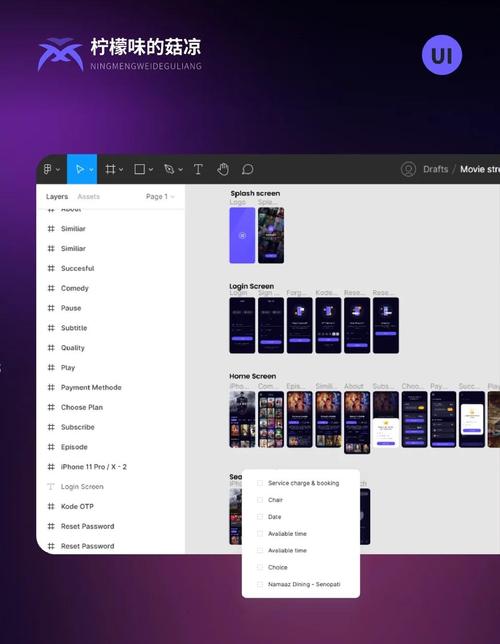Enable the Choice checkbox

click(260, 567)
